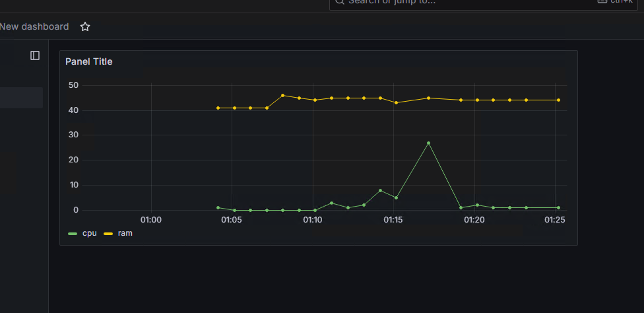Toggle ram series visibility in legend

125,233
